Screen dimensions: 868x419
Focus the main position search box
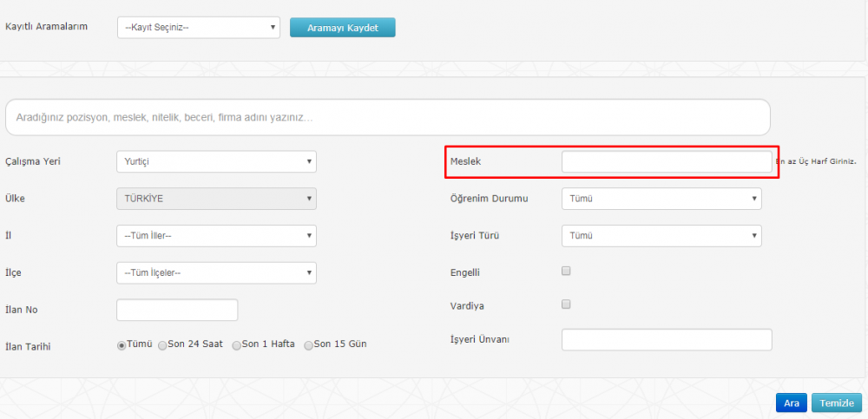pyautogui.click(x=387, y=117)
